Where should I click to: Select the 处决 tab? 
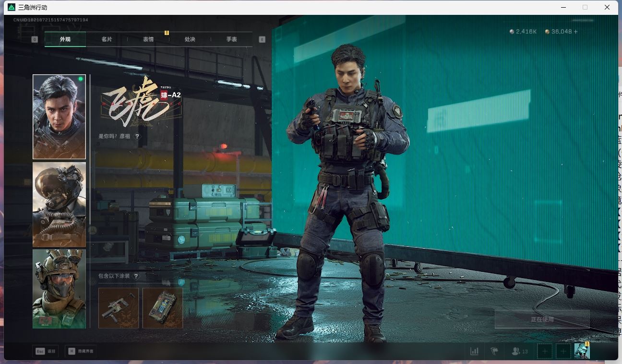tap(190, 39)
